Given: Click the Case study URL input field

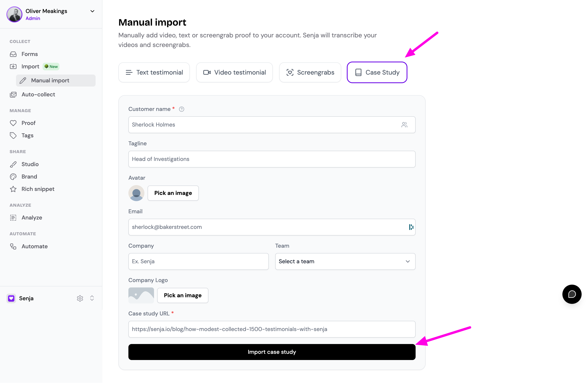Looking at the screenshot, I should click(x=272, y=329).
